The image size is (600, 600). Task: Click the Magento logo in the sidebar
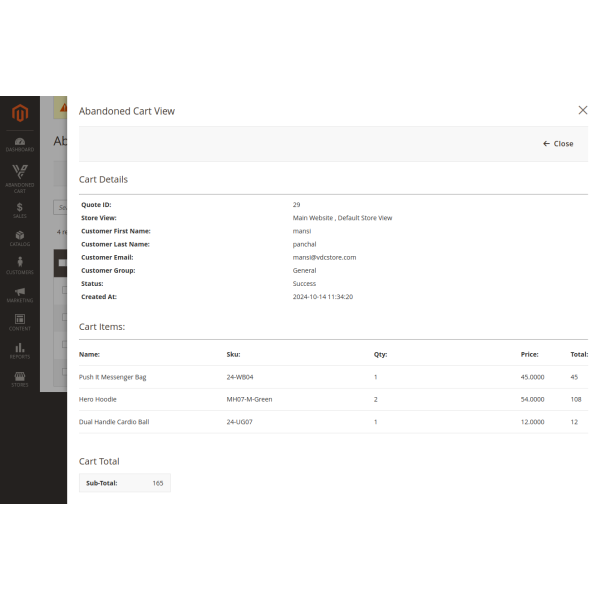(x=20, y=113)
